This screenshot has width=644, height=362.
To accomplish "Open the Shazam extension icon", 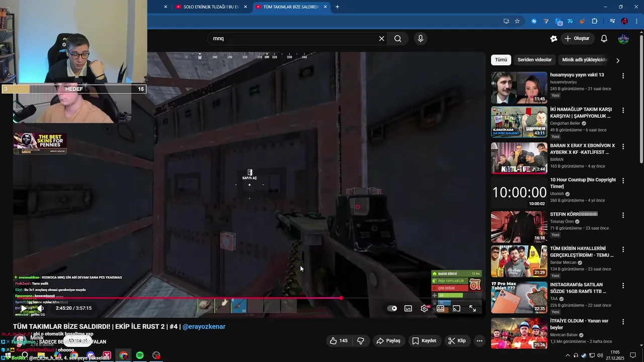I will point(534,21).
